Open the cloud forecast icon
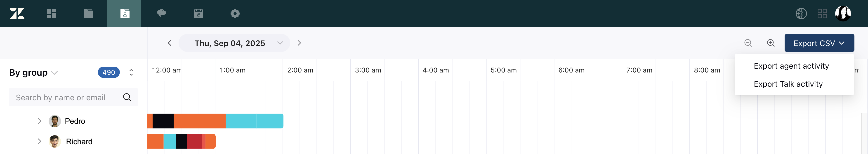 161,14
